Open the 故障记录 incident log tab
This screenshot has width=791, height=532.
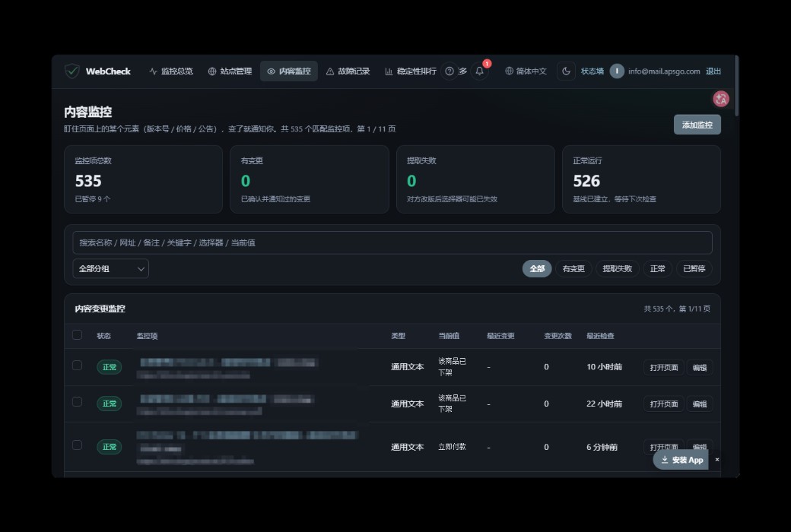click(348, 71)
